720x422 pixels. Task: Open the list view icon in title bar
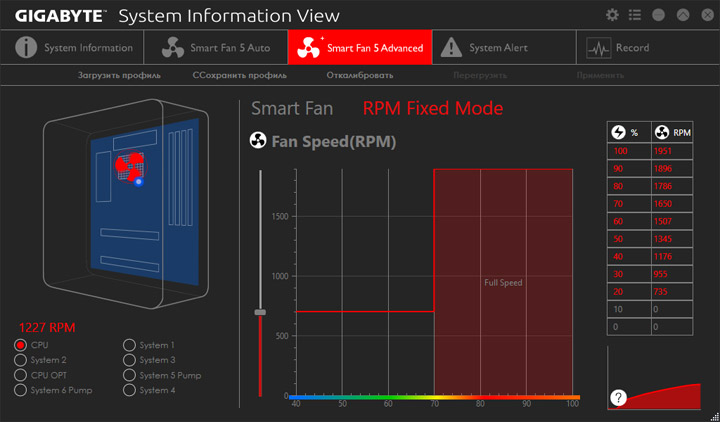[x=635, y=15]
